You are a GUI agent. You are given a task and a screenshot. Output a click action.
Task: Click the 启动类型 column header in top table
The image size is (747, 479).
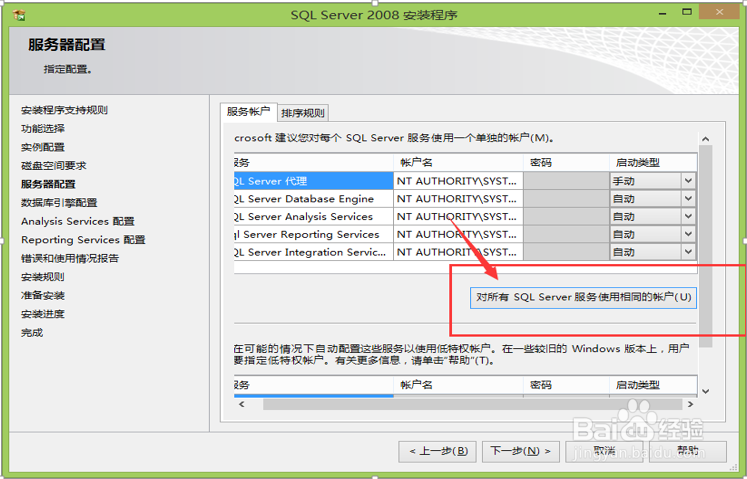pyautogui.click(x=653, y=163)
